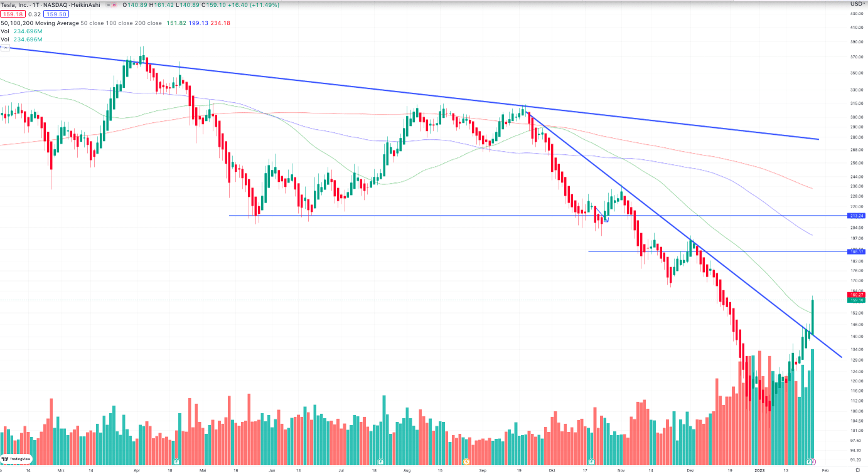Open the July earnings marker icon
The height and width of the screenshot is (474, 868).
point(381,461)
